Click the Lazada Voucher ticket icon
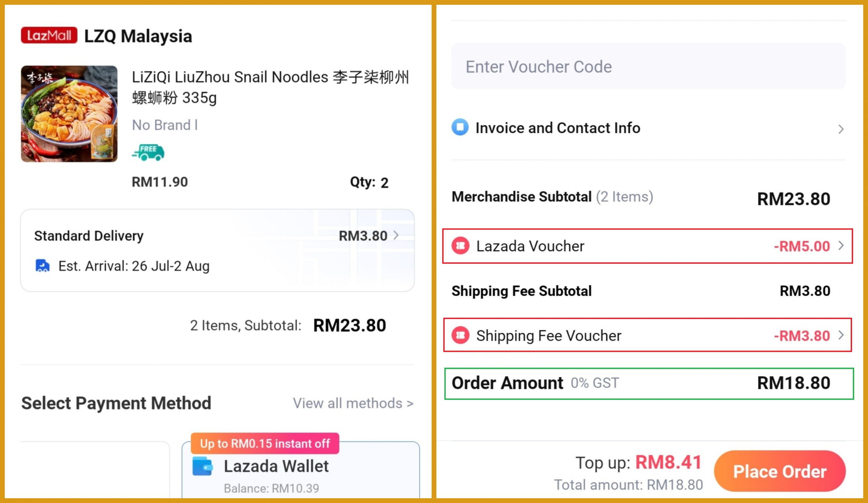Screen dimensions: 868x503 coord(460,246)
